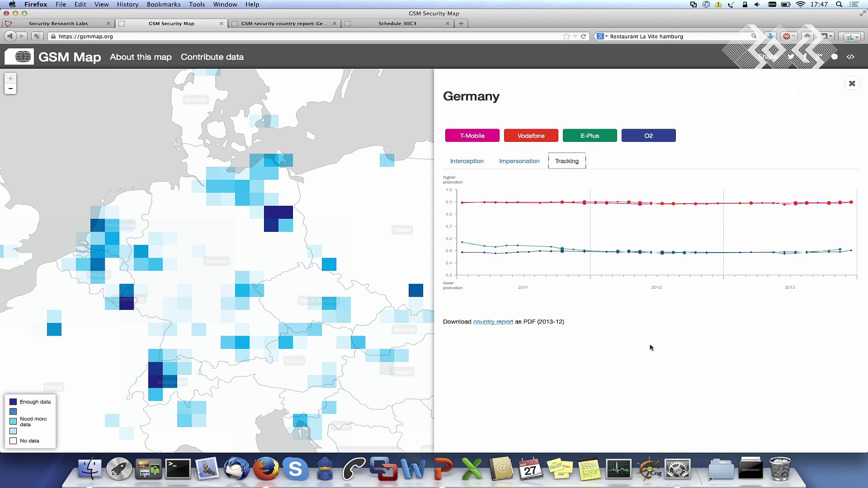Open the Wi-Fi status menu
Image resolution: width=868 pixels, height=488 pixels.
click(801, 5)
